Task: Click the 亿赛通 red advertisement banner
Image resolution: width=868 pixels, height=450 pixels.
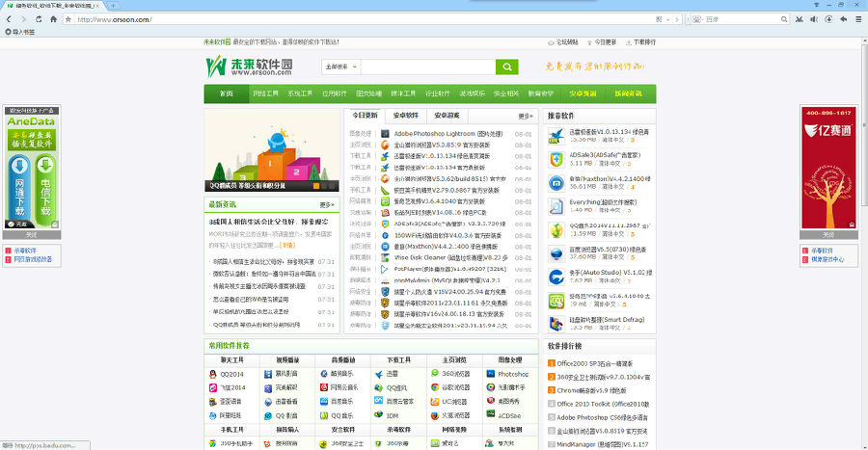Action: click(x=828, y=168)
